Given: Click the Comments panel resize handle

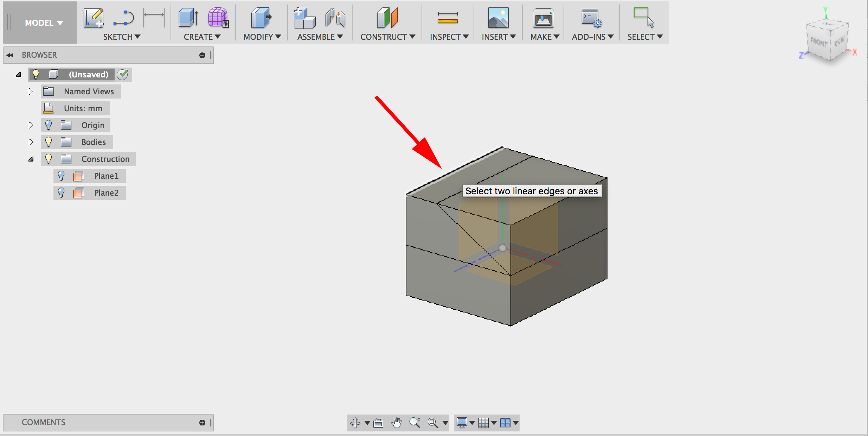Looking at the screenshot, I should click(x=211, y=423).
